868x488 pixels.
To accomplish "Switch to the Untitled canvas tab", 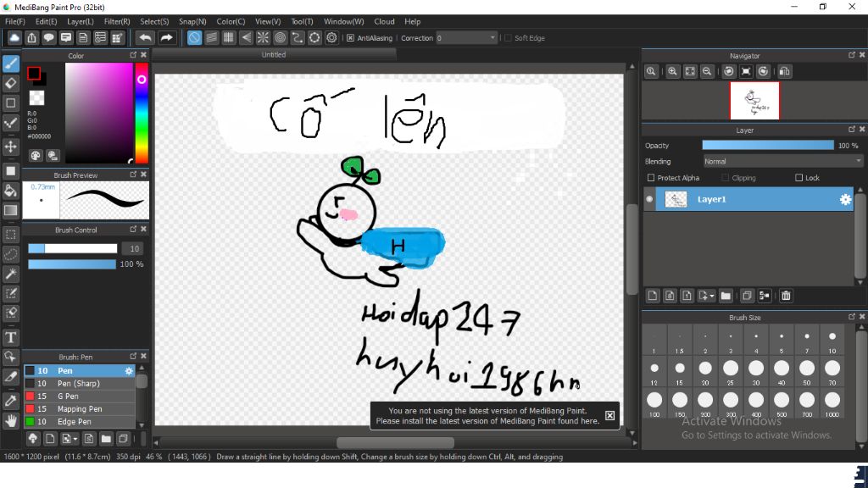I will pyautogui.click(x=274, y=55).
